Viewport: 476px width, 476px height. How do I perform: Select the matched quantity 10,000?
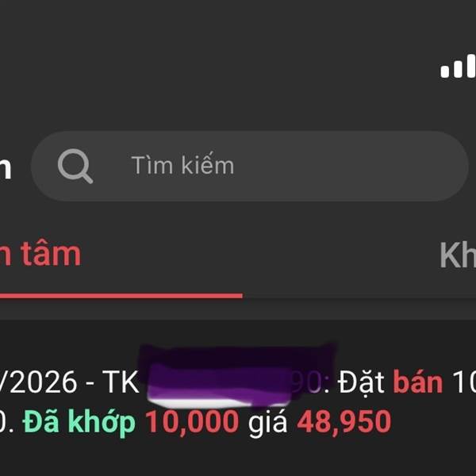pyautogui.click(x=192, y=422)
